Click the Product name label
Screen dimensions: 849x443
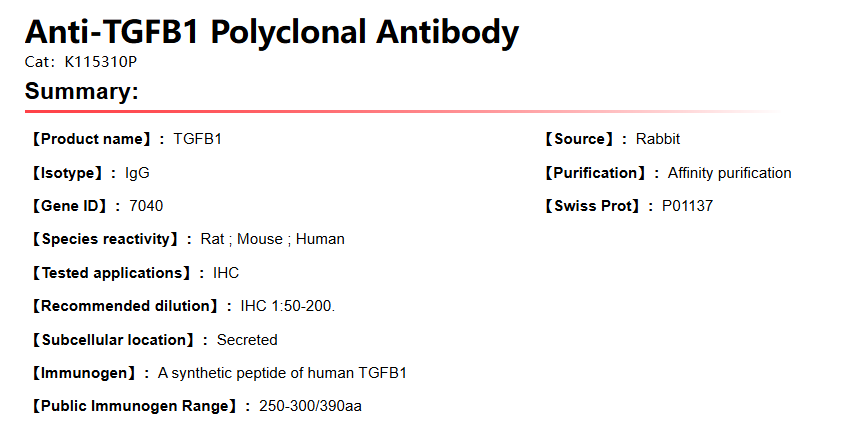91,139
